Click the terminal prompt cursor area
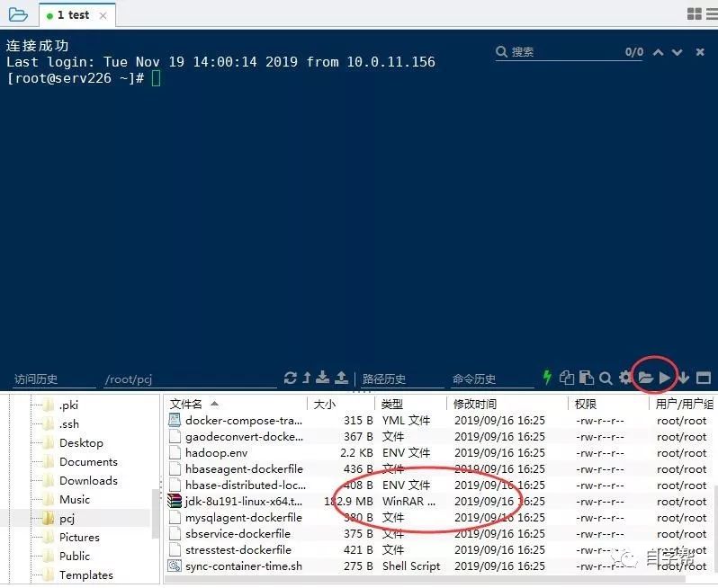Screen dimensions: 718x588 click(157, 78)
